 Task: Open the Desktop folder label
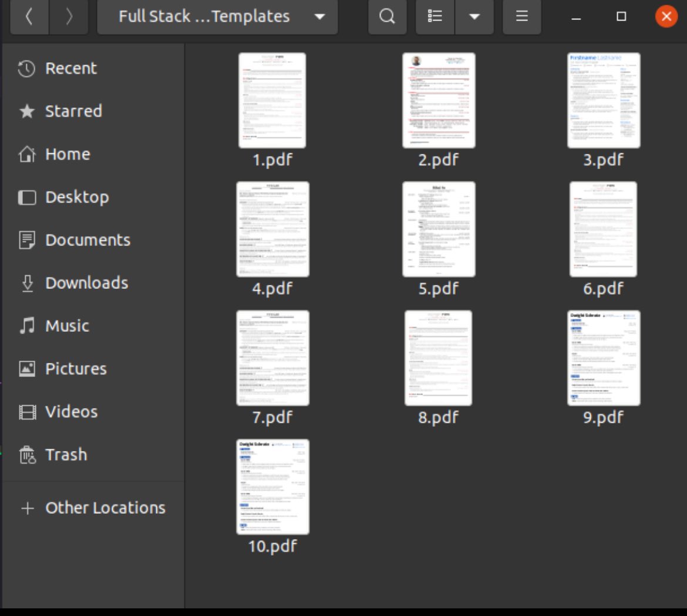[x=77, y=197]
